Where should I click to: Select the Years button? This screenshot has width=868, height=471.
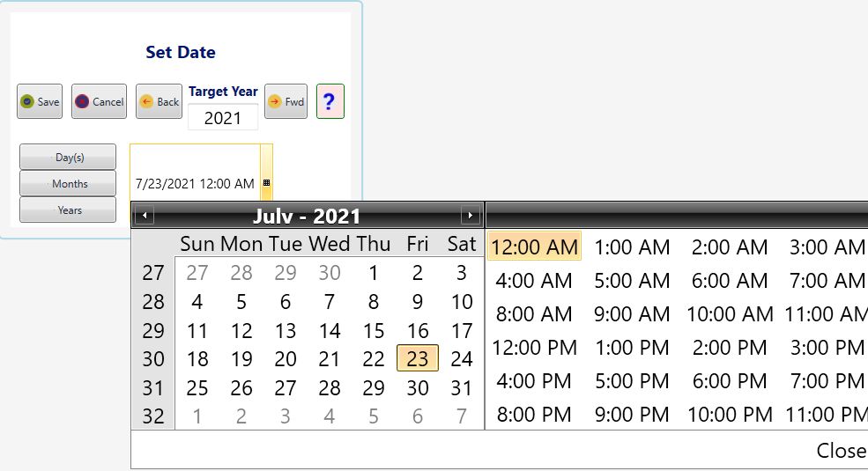coord(68,210)
